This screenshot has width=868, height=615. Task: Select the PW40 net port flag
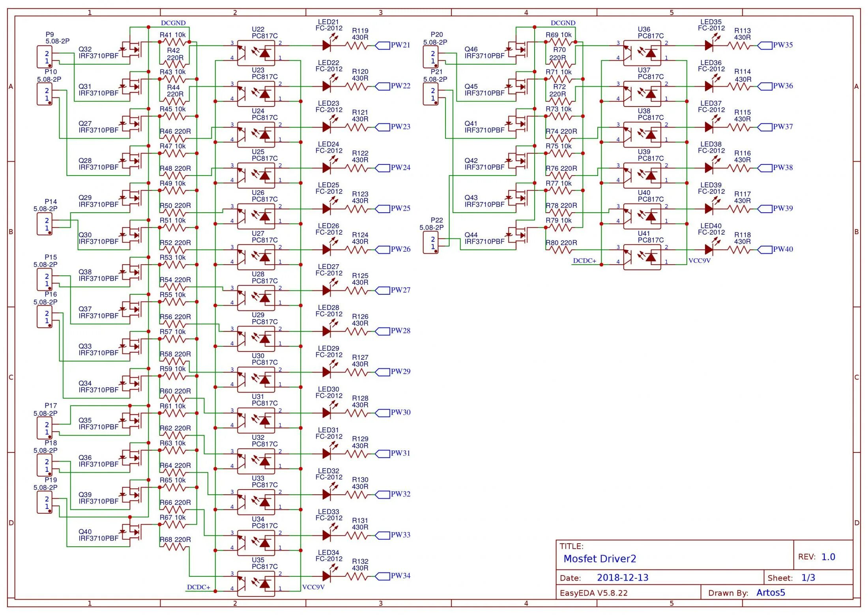pos(765,249)
